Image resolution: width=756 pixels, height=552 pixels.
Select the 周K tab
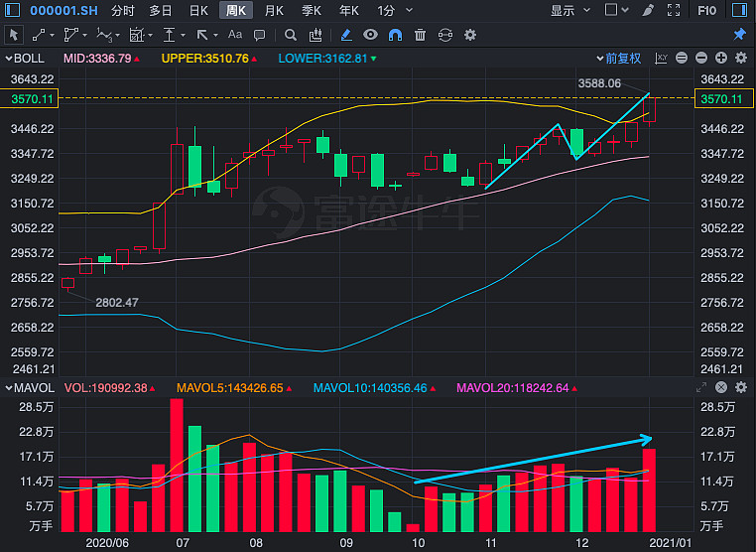point(236,11)
